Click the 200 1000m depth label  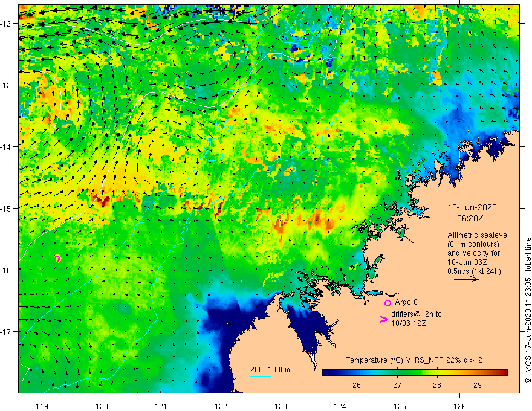point(270,370)
